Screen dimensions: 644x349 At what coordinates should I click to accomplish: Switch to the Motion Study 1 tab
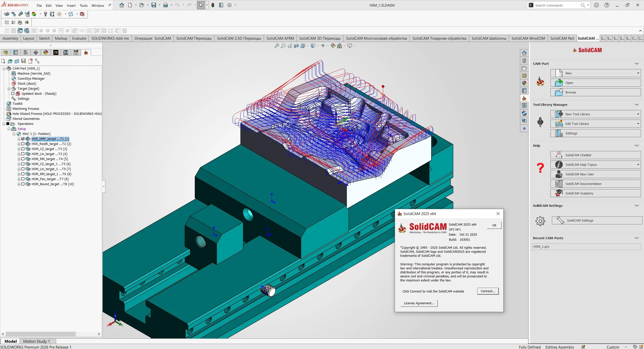click(x=36, y=341)
